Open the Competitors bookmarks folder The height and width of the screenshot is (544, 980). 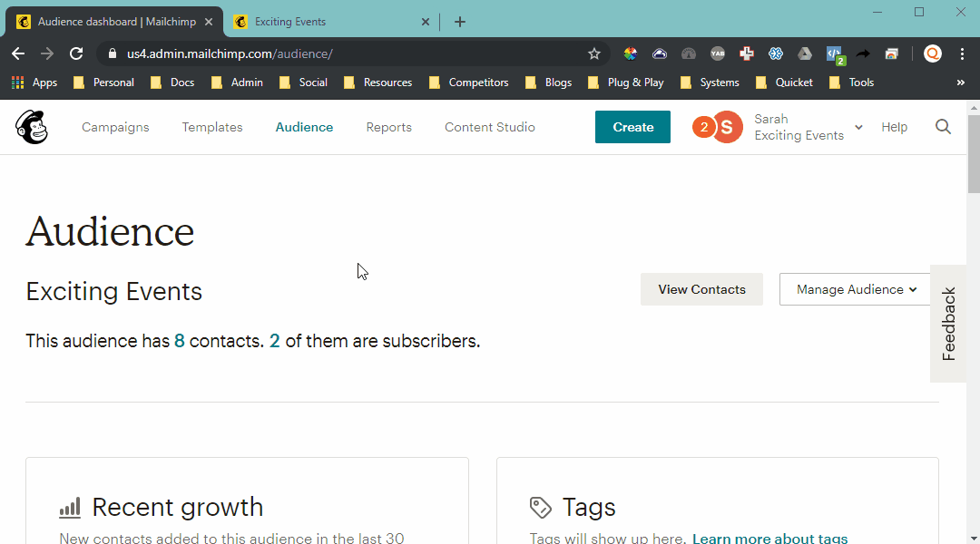(x=469, y=83)
